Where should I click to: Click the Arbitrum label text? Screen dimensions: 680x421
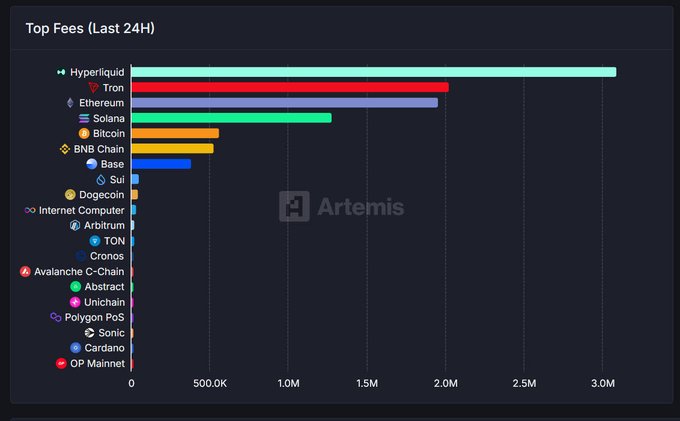[104, 225]
